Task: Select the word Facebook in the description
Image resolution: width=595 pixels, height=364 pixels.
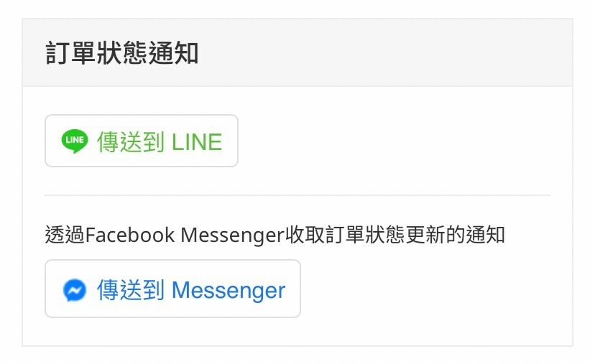Action: [x=130, y=235]
